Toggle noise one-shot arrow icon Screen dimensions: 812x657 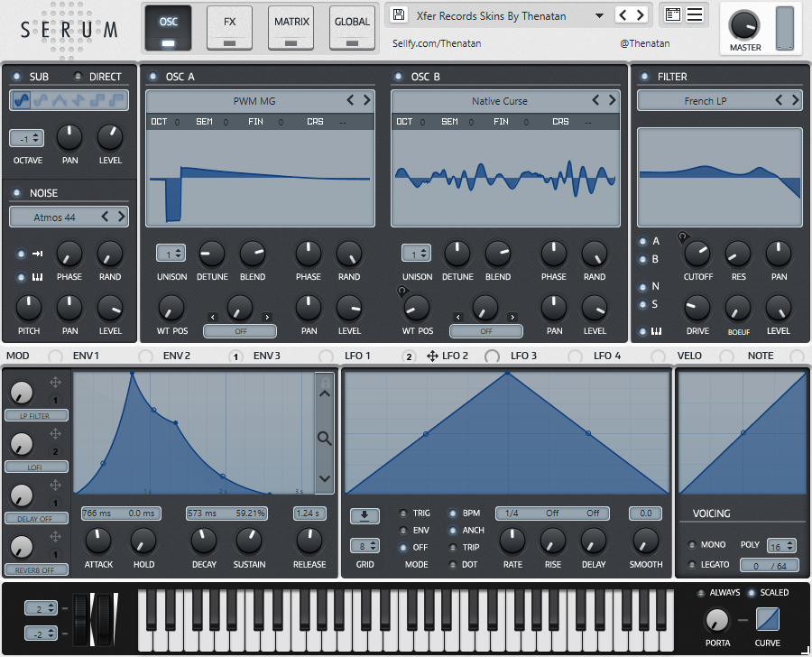(37, 254)
